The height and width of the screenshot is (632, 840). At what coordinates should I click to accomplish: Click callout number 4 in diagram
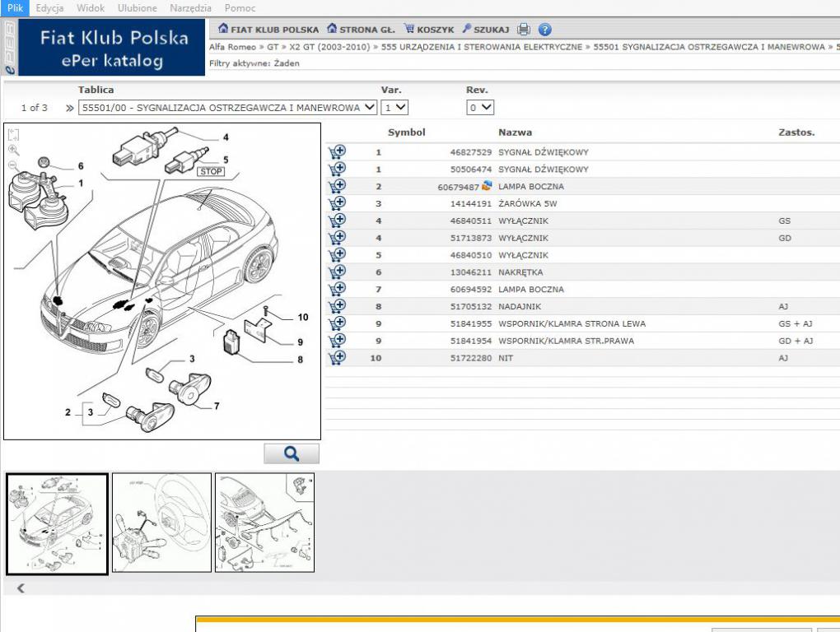[226, 137]
